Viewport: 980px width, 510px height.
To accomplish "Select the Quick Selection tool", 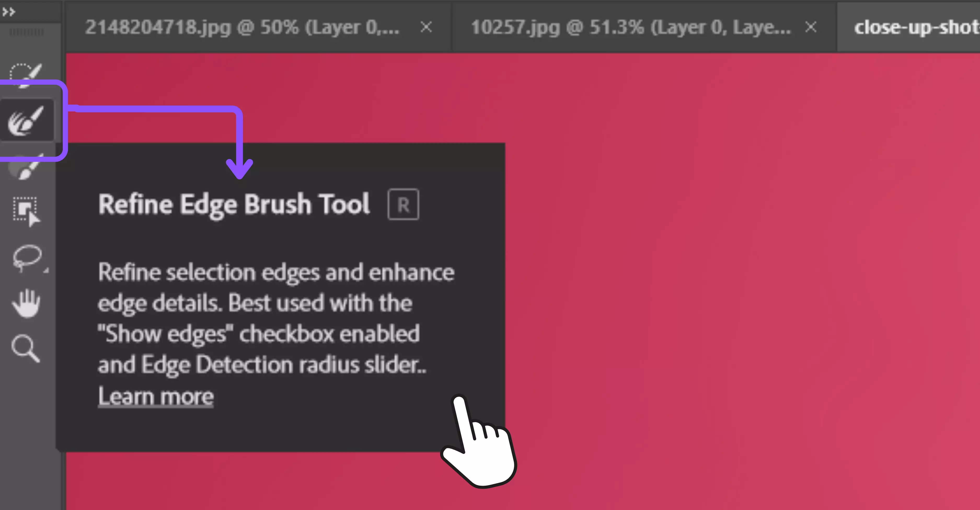I will click(27, 72).
